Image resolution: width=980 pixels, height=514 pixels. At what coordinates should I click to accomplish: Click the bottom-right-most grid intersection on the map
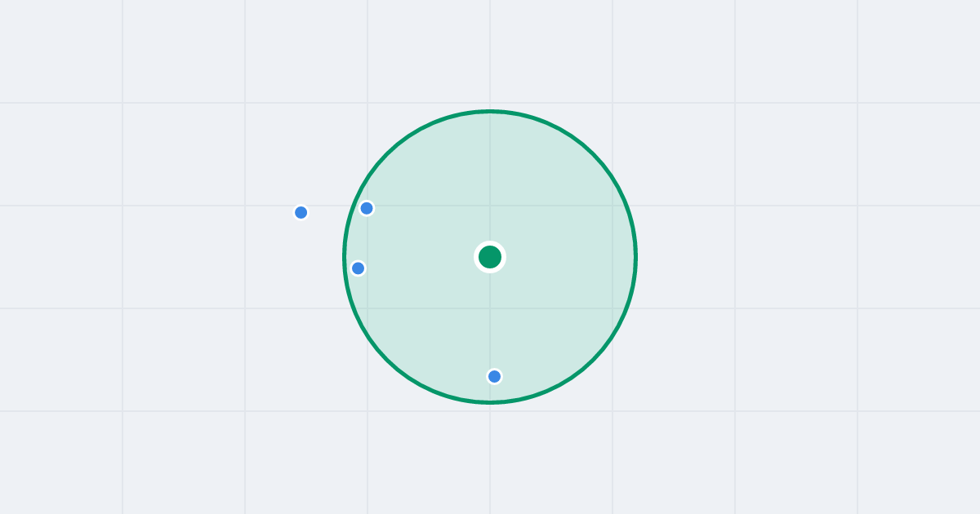point(857,411)
